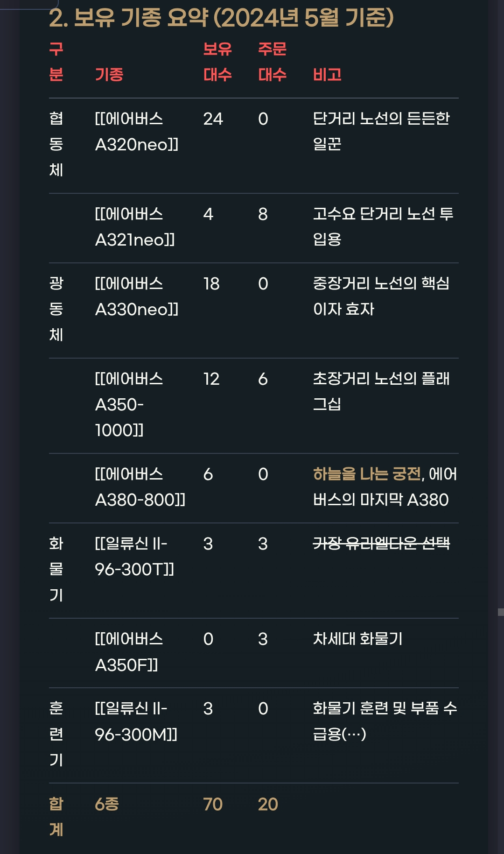504x854 pixels.
Task: Select the '보유 대수' column header
Action: click(217, 62)
